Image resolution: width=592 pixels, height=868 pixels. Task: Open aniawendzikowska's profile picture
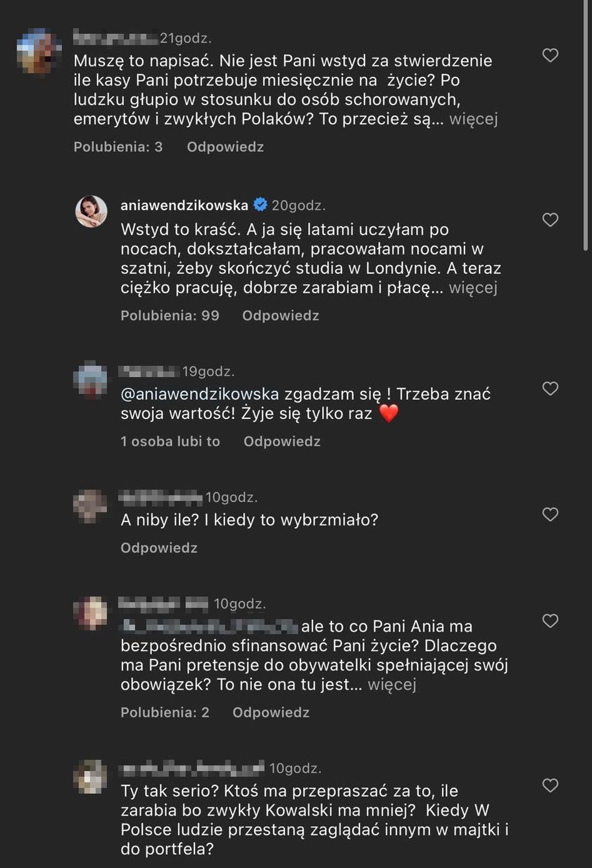pyautogui.click(x=91, y=211)
